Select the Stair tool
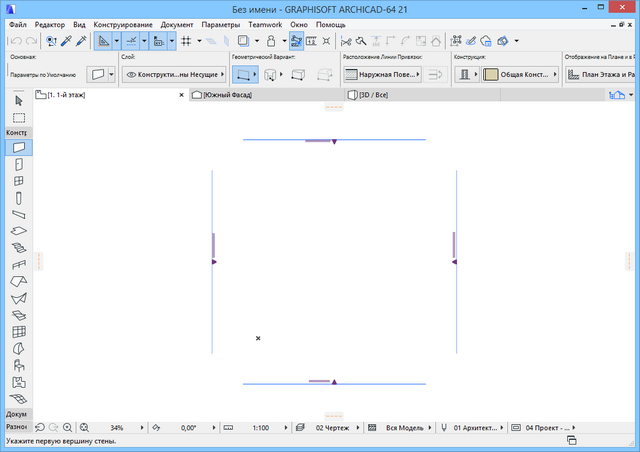Viewport: 640px width, 452px height. click(x=19, y=247)
